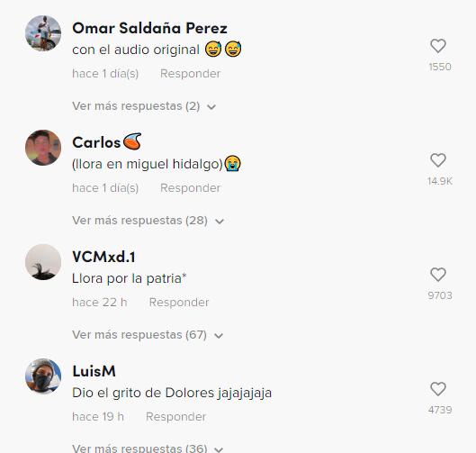476x453 pixels.
Task: Reply to the 'Llora por la patria' comment
Action: coord(179,303)
